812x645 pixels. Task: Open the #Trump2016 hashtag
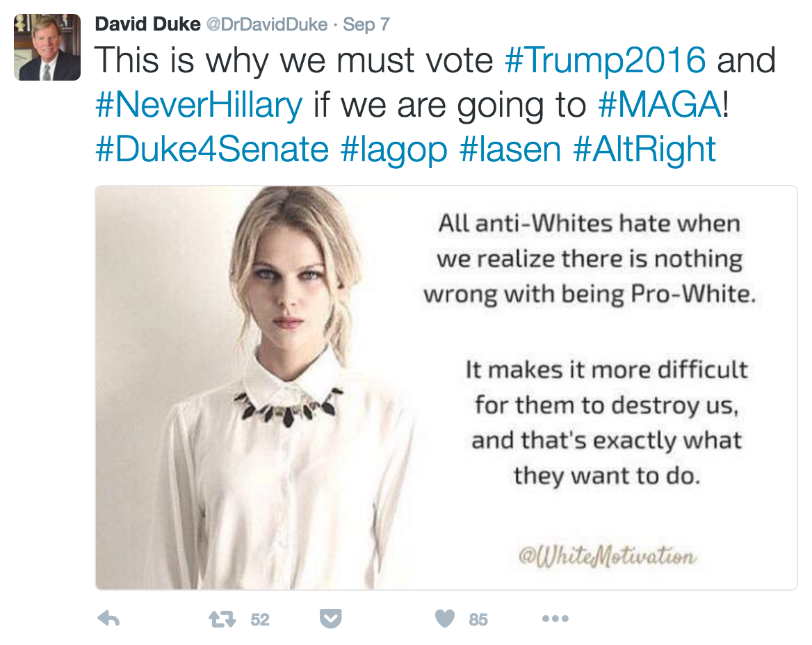coord(605,60)
